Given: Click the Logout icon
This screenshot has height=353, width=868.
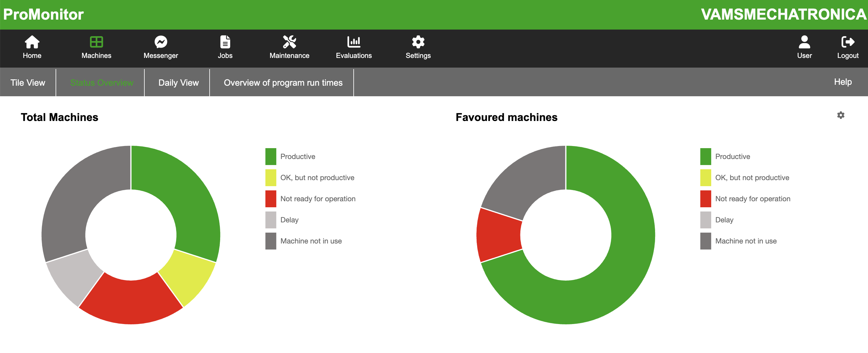Looking at the screenshot, I should pos(848,42).
